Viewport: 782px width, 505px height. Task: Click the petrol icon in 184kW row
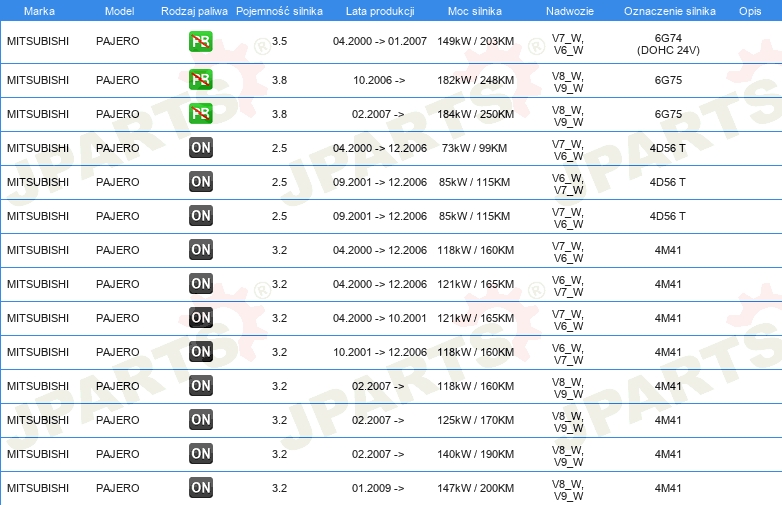pyautogui.click(x=200, y=114)
